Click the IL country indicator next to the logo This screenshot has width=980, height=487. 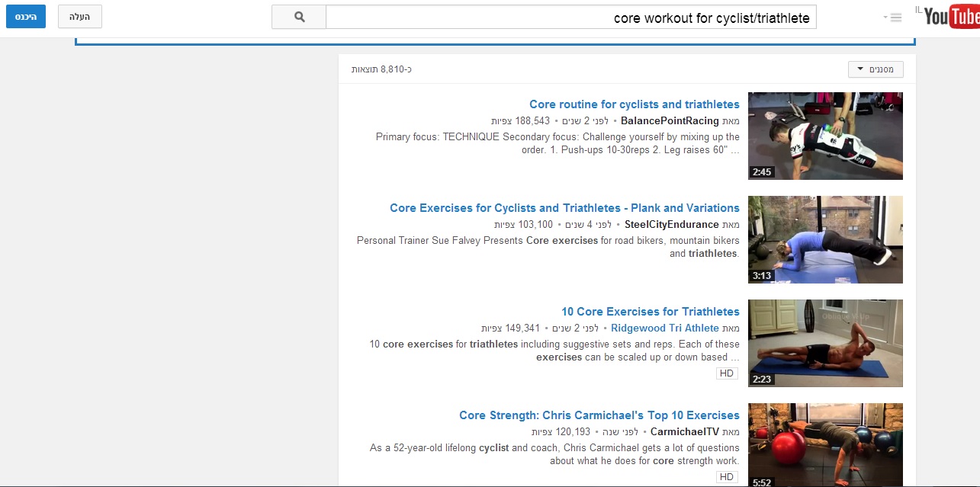click(x=918, y=9)
